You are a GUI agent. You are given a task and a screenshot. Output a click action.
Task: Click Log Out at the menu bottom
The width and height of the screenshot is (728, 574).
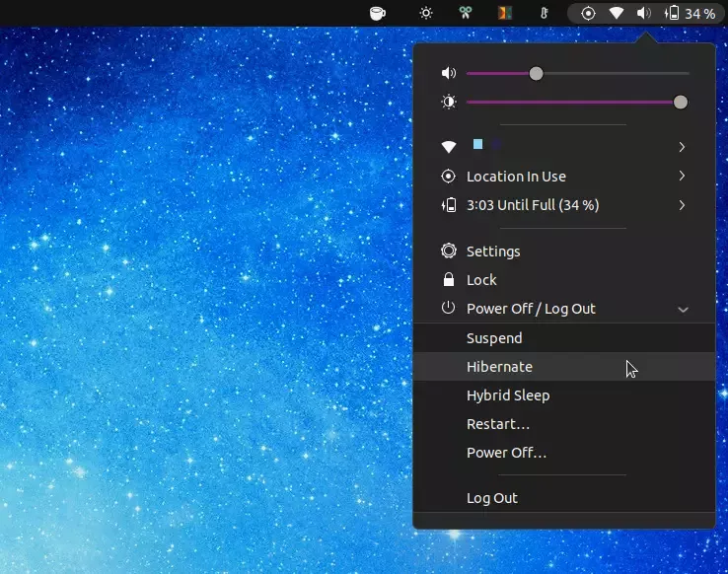pyautogui.click(x=563, y=498)
